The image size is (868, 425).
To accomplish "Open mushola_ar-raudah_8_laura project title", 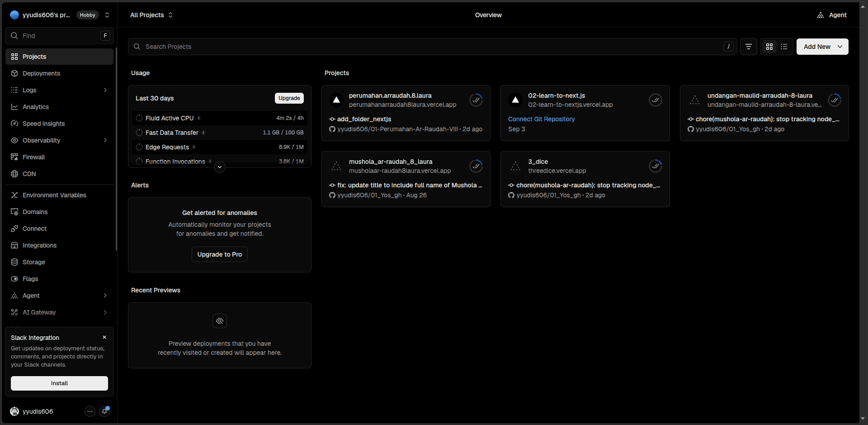I will (391, 162).
